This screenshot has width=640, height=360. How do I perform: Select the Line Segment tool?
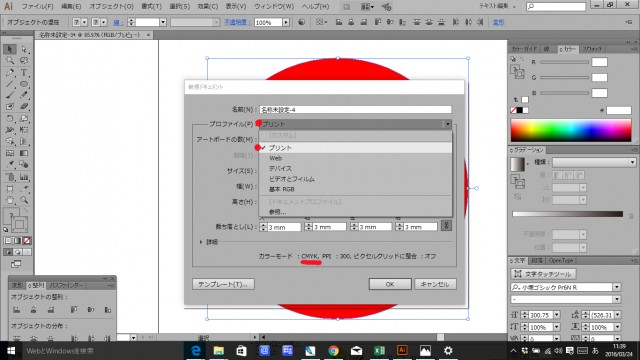coord(10,84)
